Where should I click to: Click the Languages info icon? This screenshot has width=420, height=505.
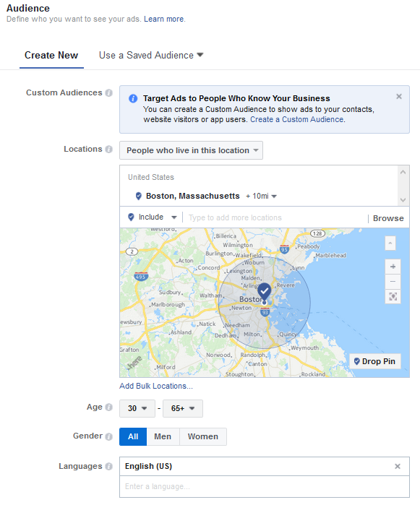(x=109, y=467)
